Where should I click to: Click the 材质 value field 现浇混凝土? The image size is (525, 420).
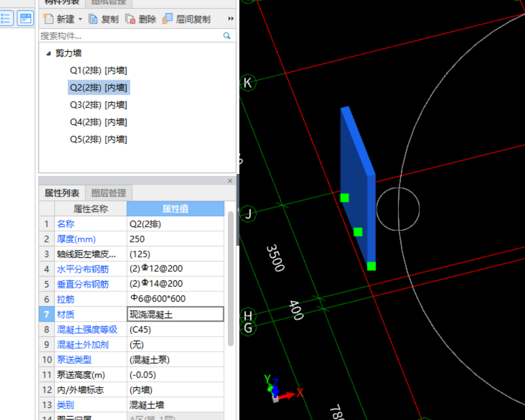(x=175, y=314)
